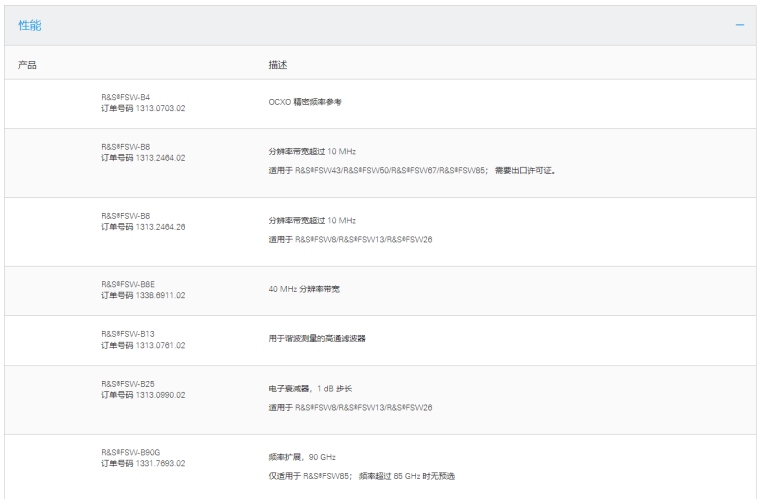Open the R&S FSW-B8E product
This screenshot has height=499, width=760.
[x=128, y=285]
